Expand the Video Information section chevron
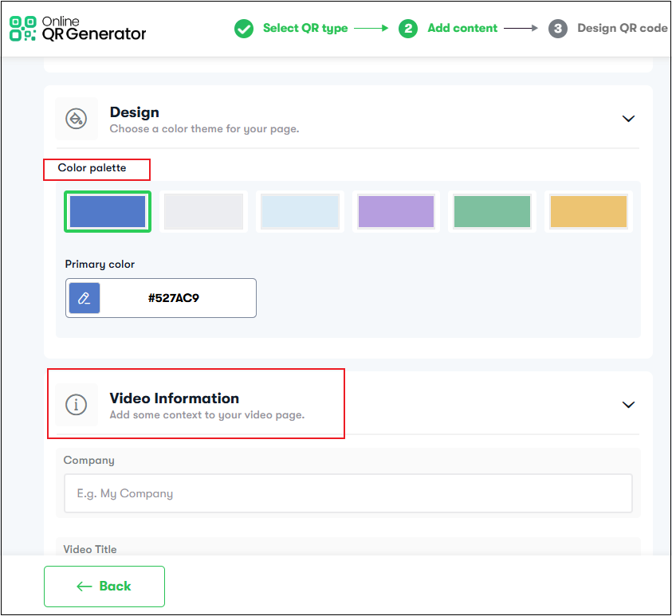 coord(628,404)
